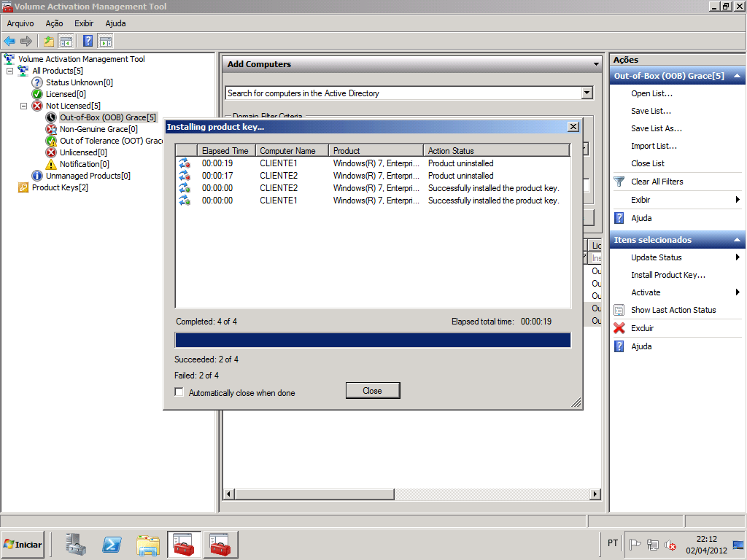
Task: Collapse the Add Computers panel arrow
Action: [596, 64]
